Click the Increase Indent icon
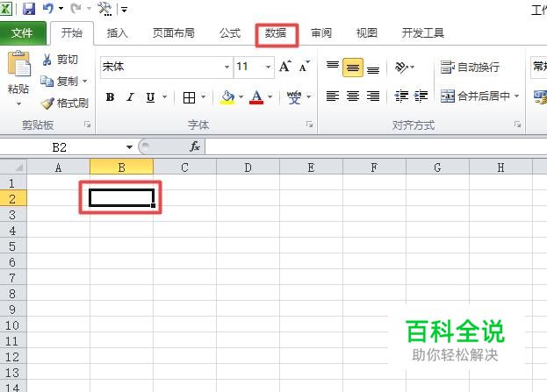The height and width of the screenshot is (392, 547). [x=421, y=96]
